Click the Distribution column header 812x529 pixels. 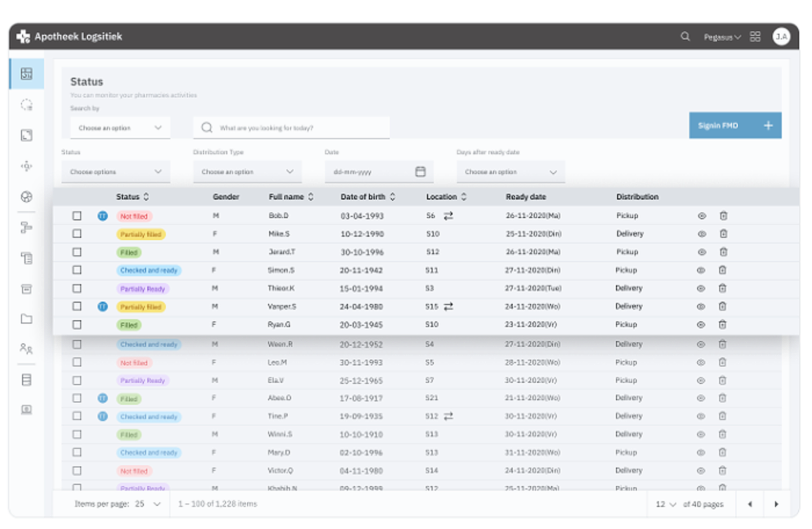point(637,197)
